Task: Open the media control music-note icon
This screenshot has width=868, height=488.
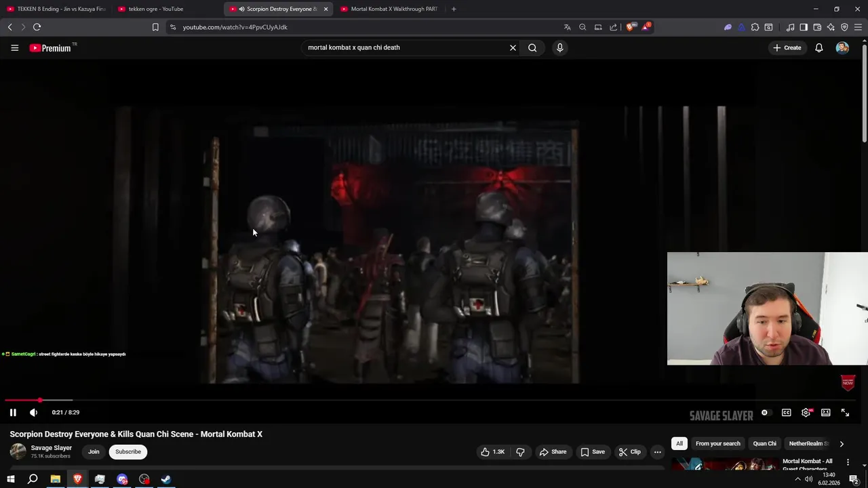Action: click(790, 27)
